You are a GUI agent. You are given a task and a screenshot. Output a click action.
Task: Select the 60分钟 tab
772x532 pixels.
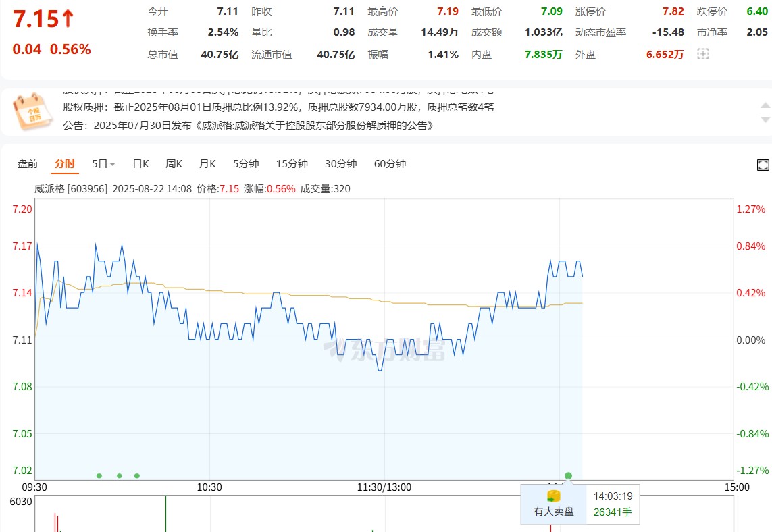[390, 164]
